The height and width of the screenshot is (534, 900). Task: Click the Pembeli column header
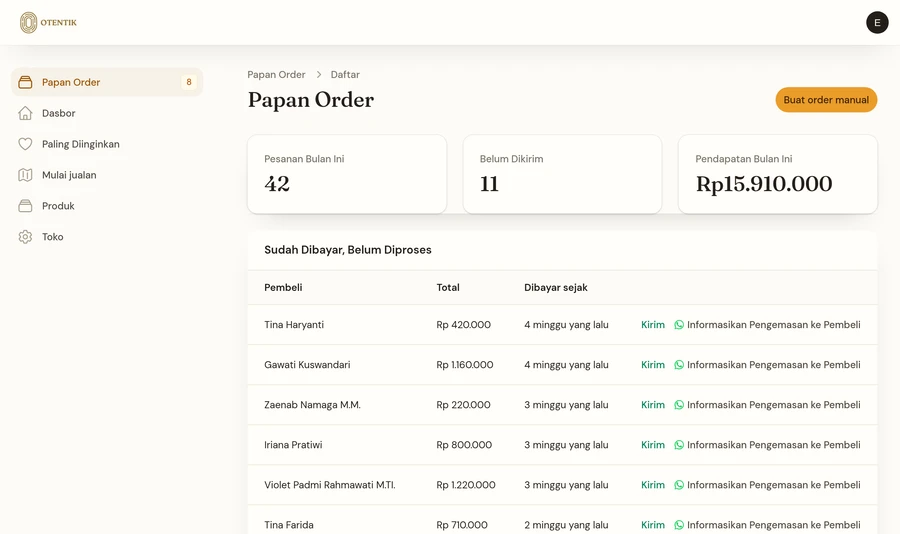coord(283,288)
